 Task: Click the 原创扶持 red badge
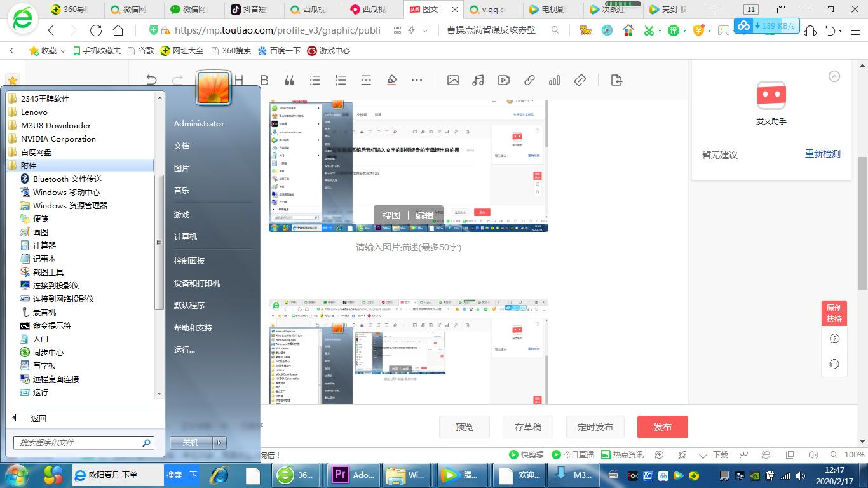[x=834, y=313]
